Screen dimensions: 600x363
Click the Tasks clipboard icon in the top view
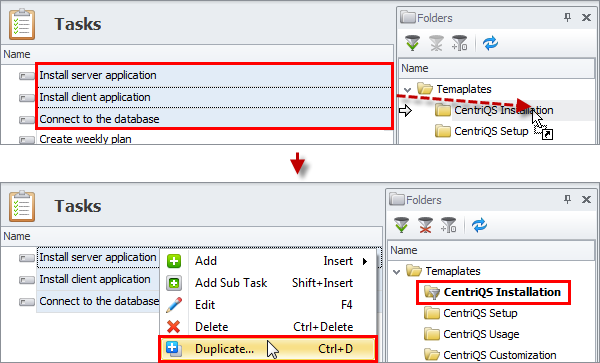[22, 24]
